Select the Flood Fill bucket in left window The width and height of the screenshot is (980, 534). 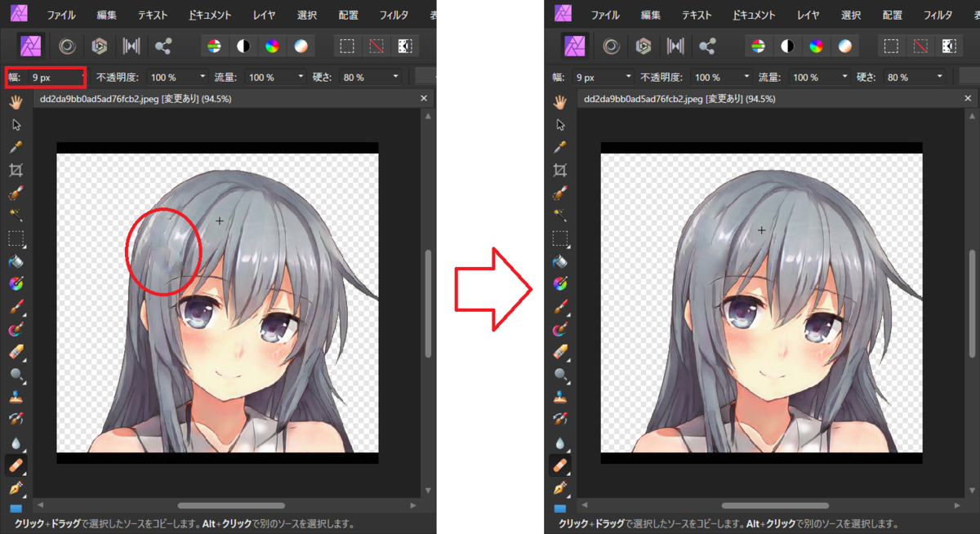[x=16, y=261]
